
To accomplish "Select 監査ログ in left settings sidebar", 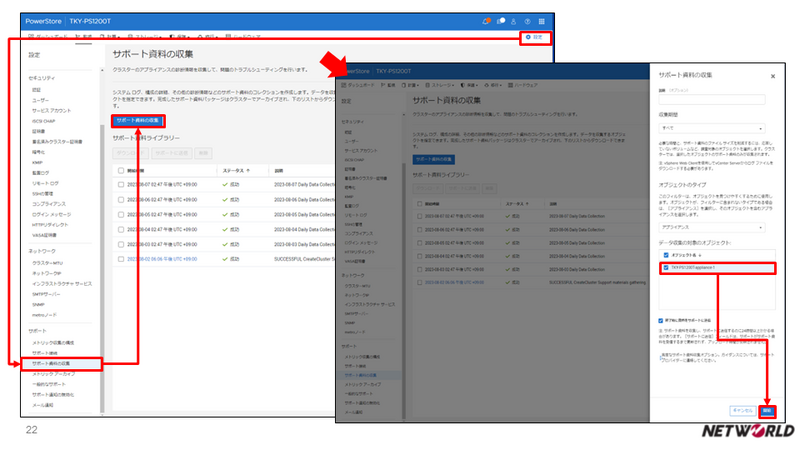I will point(40,173).
